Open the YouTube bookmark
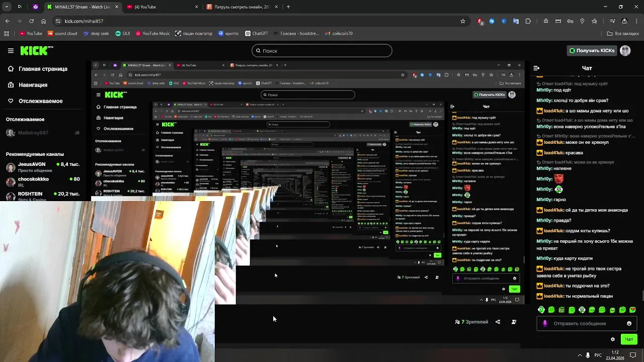 pyautogui.click(x=31, y=34)
